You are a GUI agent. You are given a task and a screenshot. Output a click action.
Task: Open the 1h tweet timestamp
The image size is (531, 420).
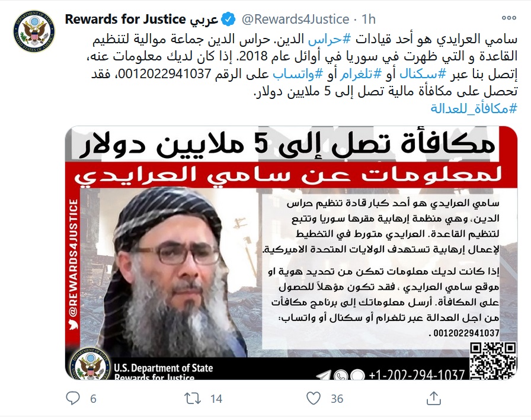pos(369,20)
